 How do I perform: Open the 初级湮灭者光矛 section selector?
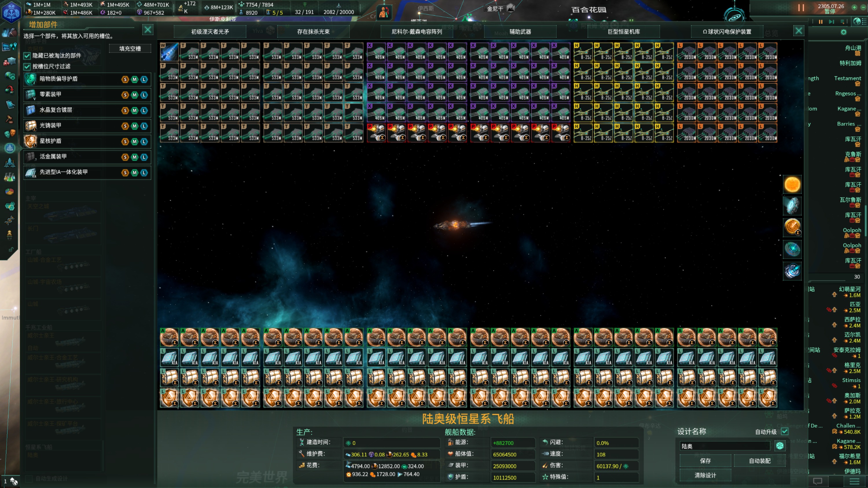click(210, 31)
